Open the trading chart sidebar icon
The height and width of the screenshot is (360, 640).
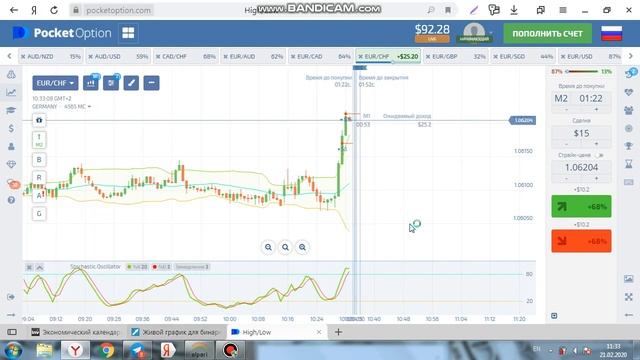[11, 92]
